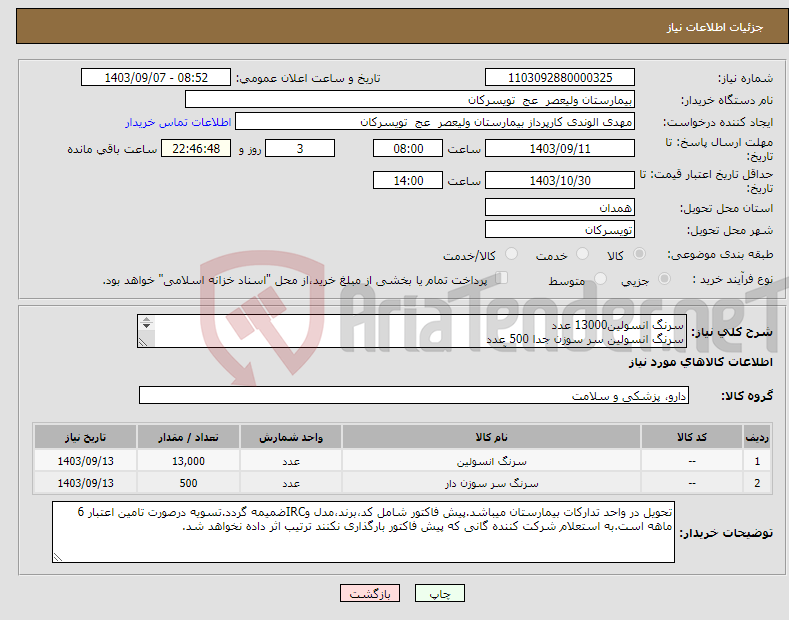This screenshot has width=789, height=620.
Task: Click the جزئیات اطلاعات نیاز page title
Action: click(x=715, y=27)
